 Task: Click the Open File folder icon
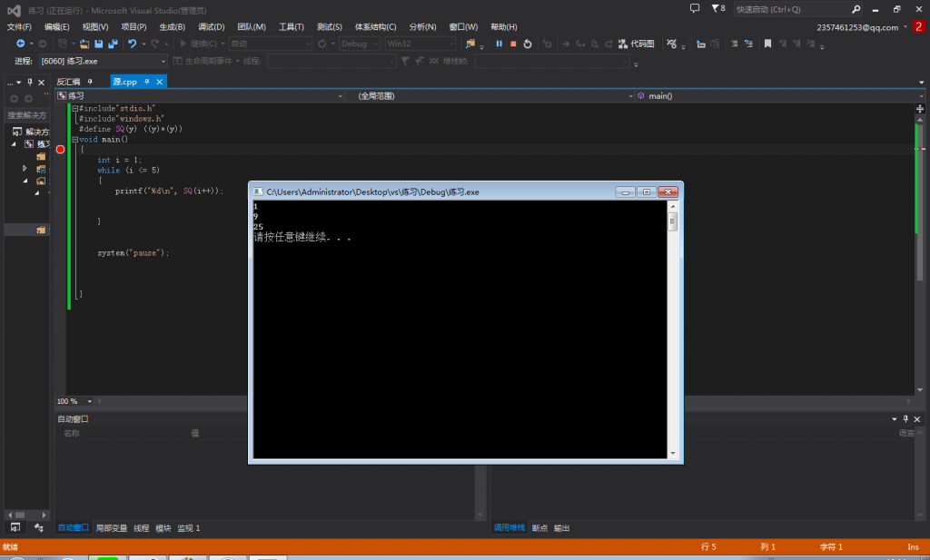coord(84,44)
